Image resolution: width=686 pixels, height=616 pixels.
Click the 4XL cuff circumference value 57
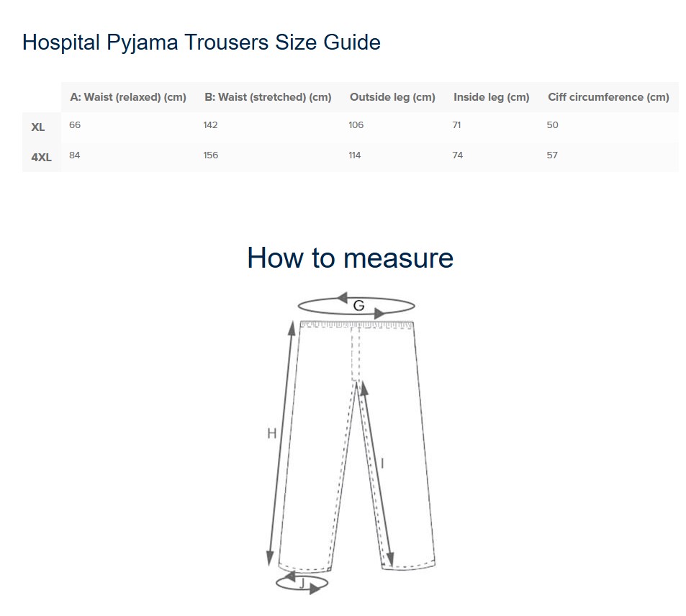coord(552,155)
